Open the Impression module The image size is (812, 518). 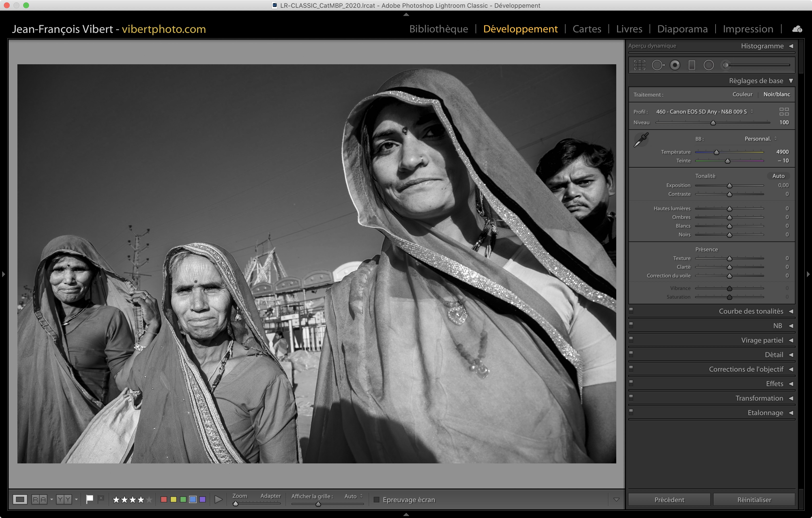click(747, 29)
